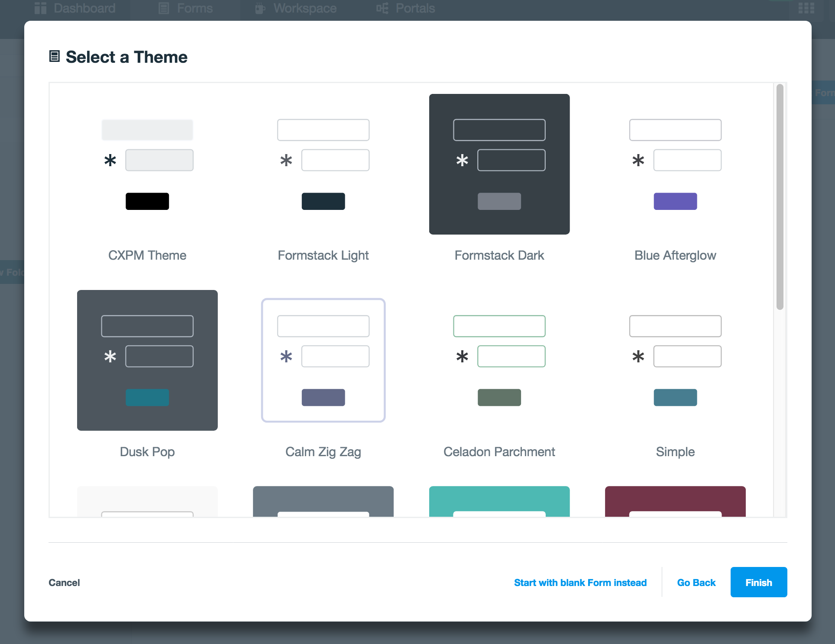Pick the Formstack Dark theme preview
Viewport: 835px width, 644px height.
499,164
